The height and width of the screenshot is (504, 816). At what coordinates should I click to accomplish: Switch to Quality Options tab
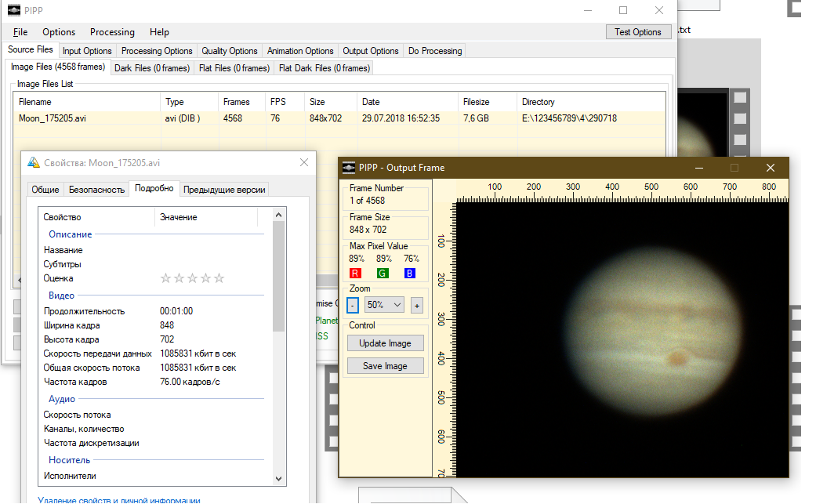pyautogui.click(x=230, y=51)
